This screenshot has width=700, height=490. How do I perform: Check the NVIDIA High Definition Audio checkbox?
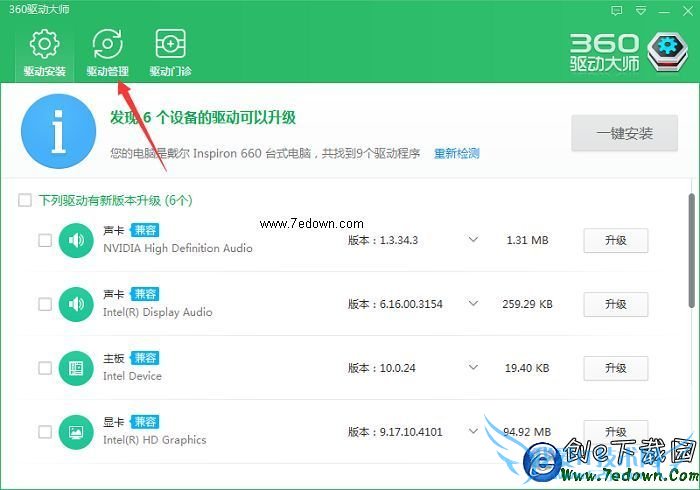45,240
